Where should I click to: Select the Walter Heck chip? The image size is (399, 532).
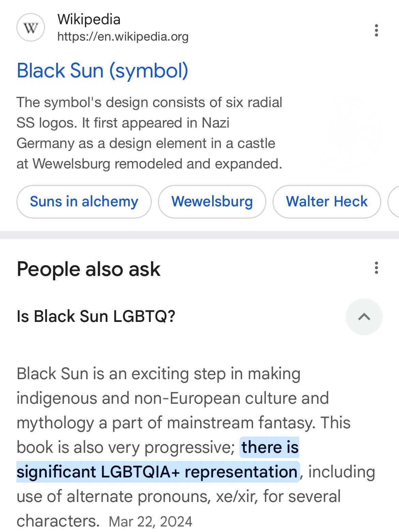(327, 202)
